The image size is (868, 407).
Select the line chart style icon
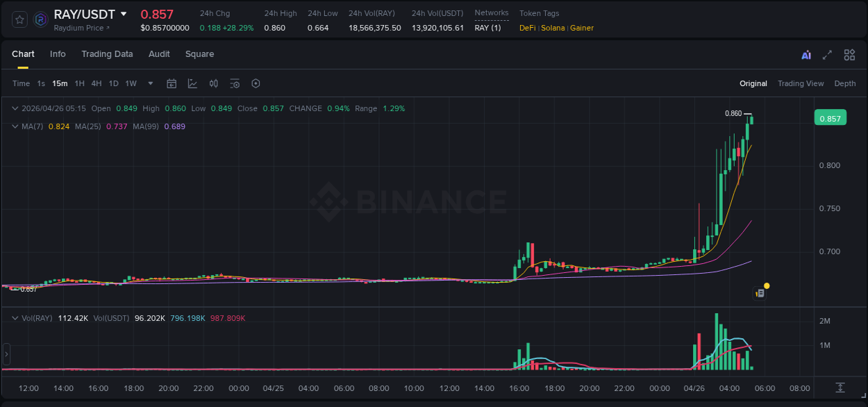(193, 83)
